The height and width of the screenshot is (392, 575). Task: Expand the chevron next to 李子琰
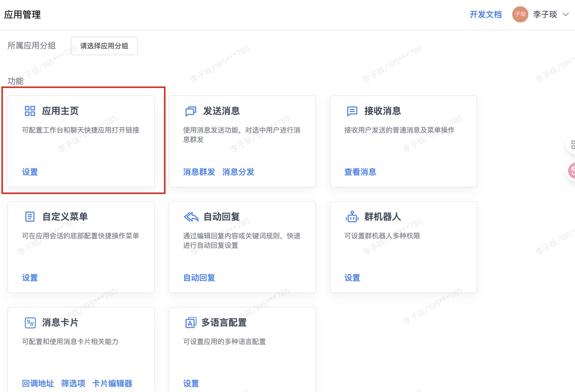(565, 14)
